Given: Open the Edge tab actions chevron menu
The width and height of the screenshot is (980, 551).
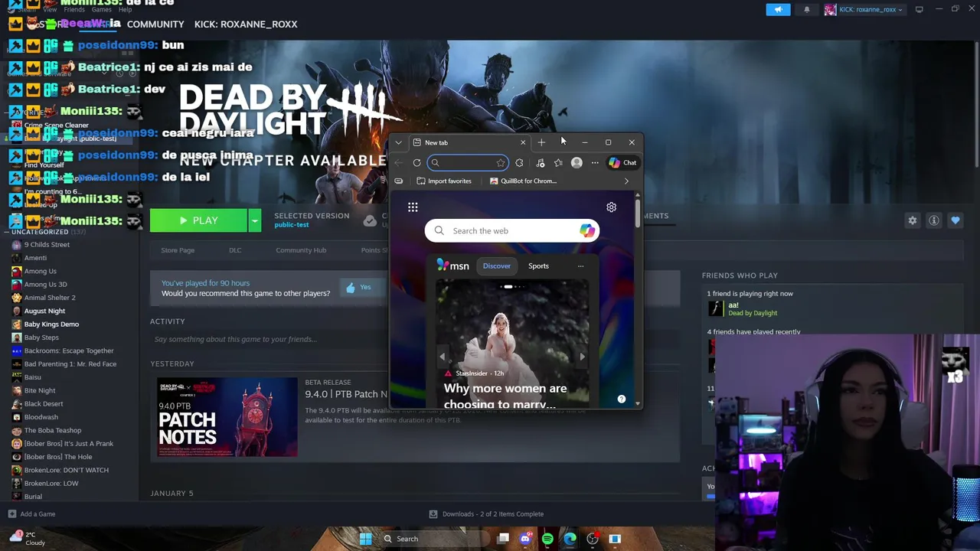Looking at the screenshot, I should click(x=398, y=142).
